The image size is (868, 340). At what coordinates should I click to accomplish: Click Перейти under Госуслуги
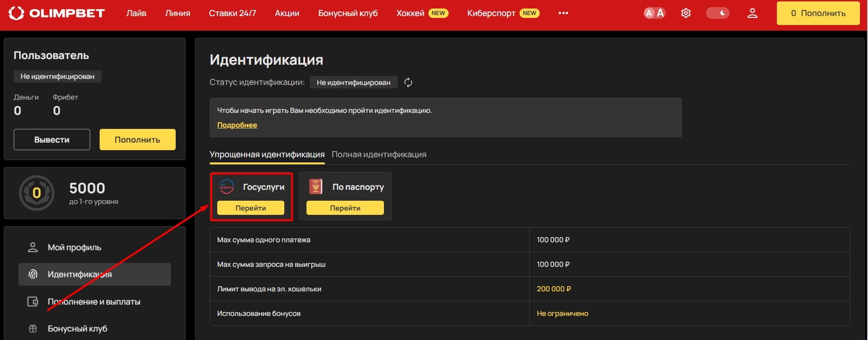(x=251, y=208)
